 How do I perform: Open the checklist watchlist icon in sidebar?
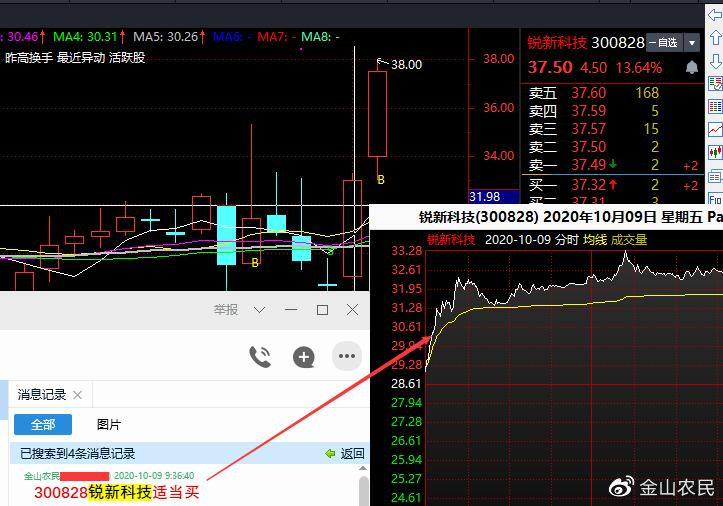pyautogui.click(x=715, y=83)
